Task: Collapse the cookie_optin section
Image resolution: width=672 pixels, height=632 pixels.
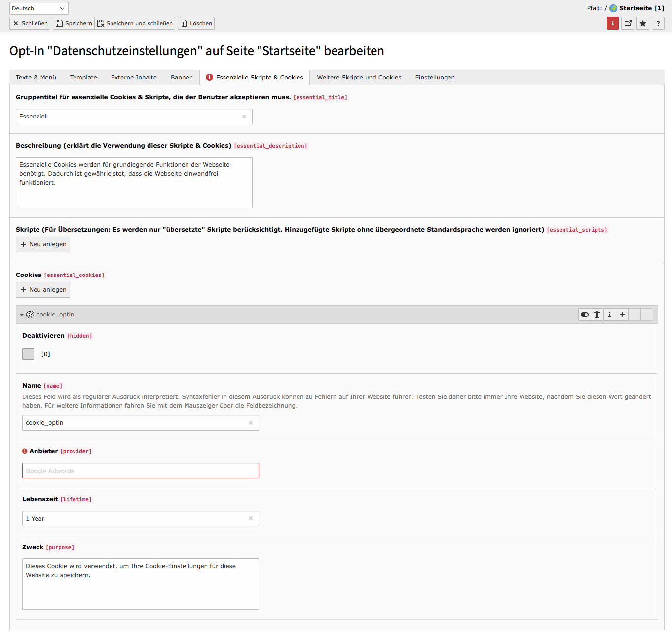Action: pyautogui.click(x=22, y=315)
